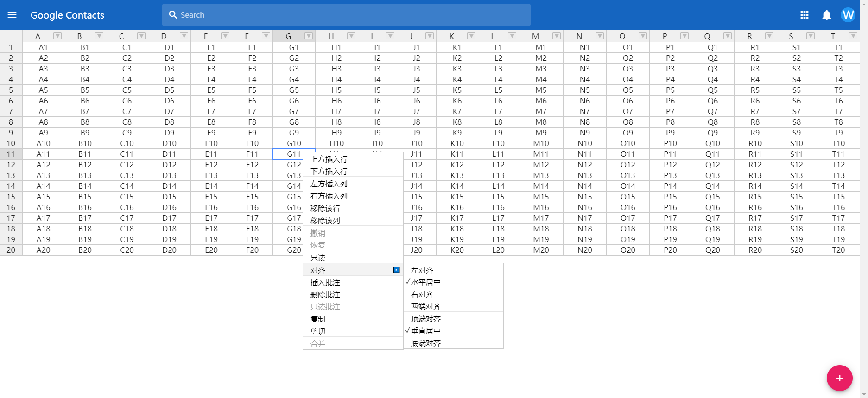Choose 剪切 from context menu
The height and width of the screenshot is (398, 868).
(353, 331)
